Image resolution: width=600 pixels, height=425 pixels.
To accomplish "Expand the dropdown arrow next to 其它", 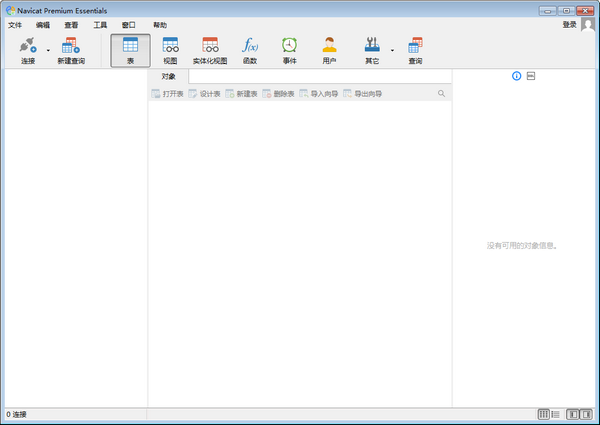I will (x=392, y=49).
